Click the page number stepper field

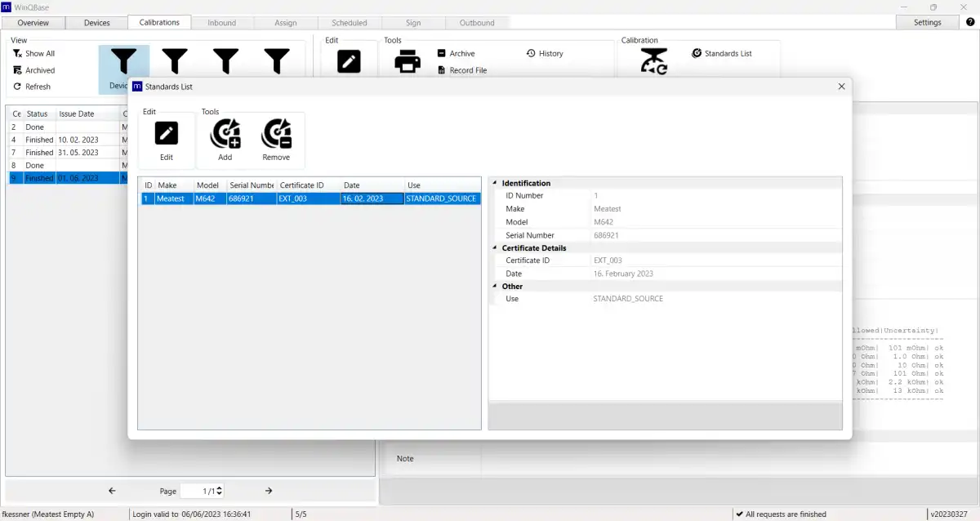point(202,491)
